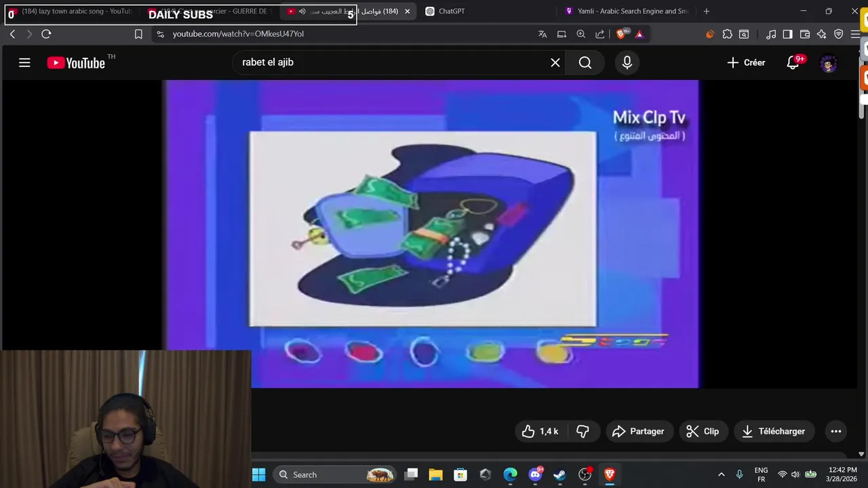Click the install app icon in address bar
This screenshot has width=868, height=488.
(561, 34)
